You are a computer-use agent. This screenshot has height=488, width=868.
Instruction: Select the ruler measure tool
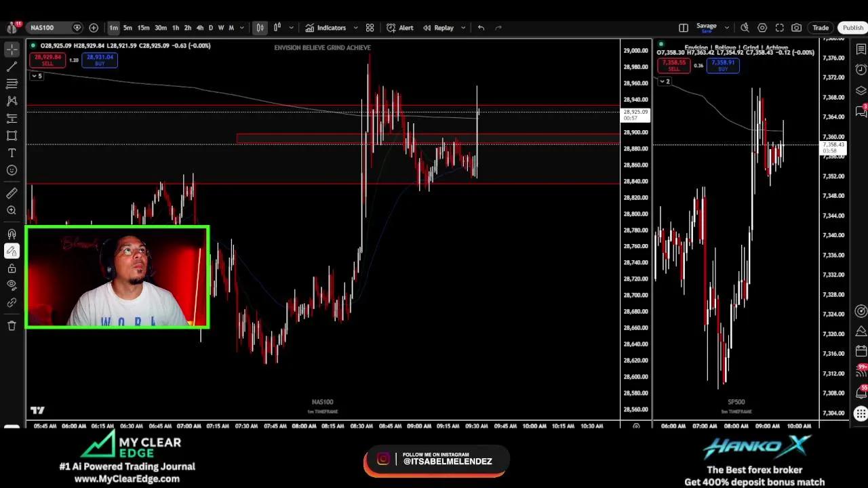[12, 193]
